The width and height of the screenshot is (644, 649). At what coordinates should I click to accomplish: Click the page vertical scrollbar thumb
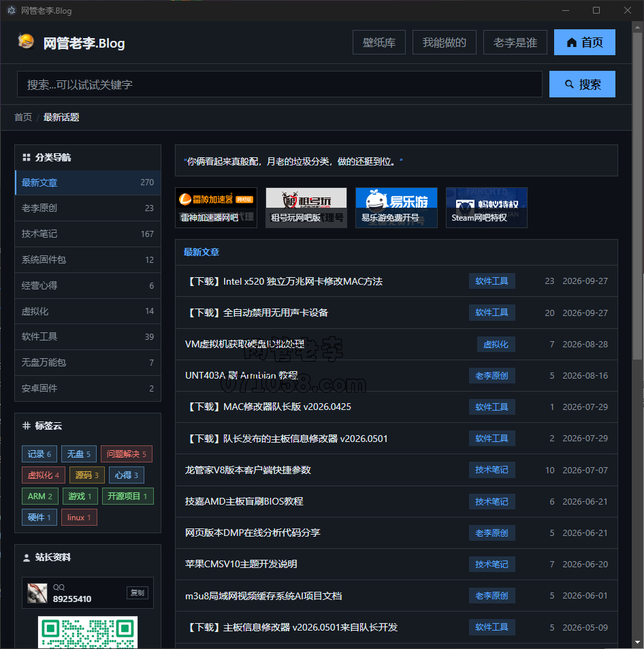click(x=637, y=195)
